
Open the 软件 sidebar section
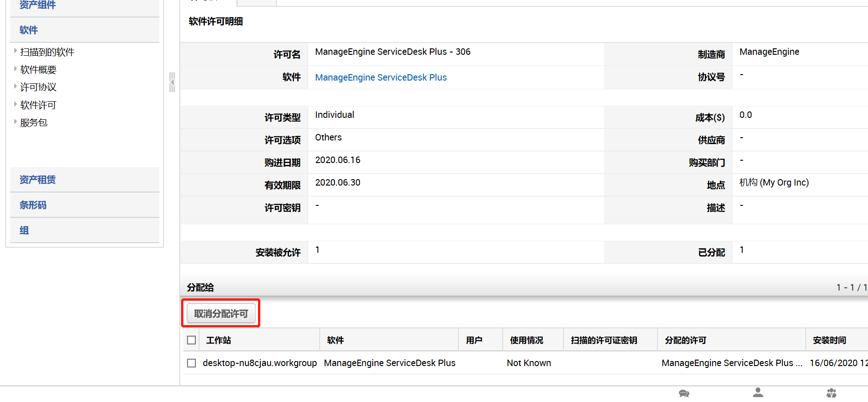(x=85, y=30)
